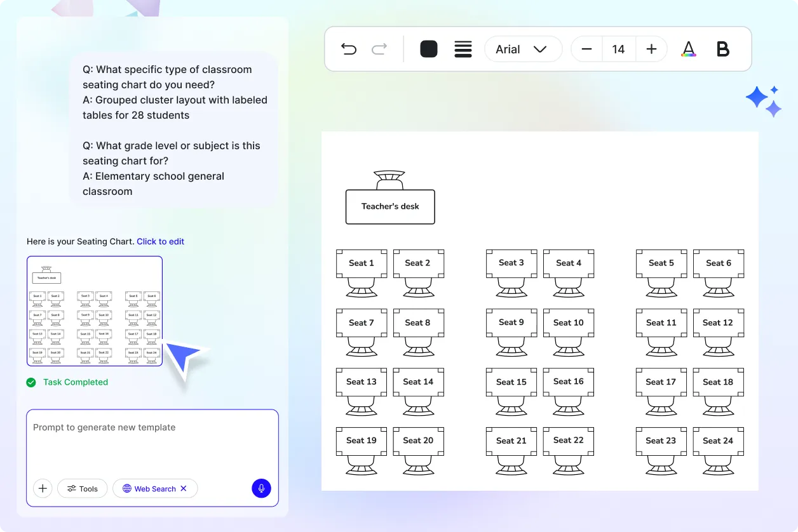
Task: Select the Seat 24 desk
Action: pyautogui.click(x=719, y=441)
